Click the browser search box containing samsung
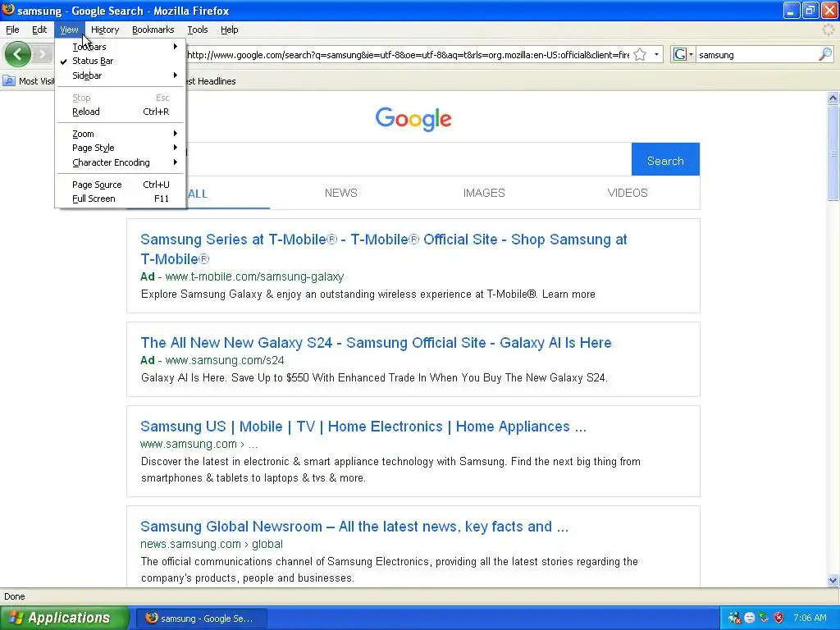 (756, 55)
